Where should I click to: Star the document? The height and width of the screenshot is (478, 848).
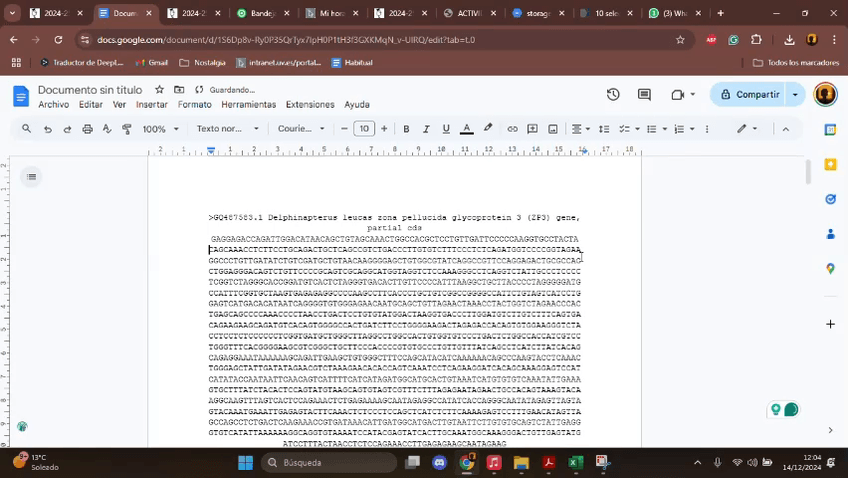point(159,90)
